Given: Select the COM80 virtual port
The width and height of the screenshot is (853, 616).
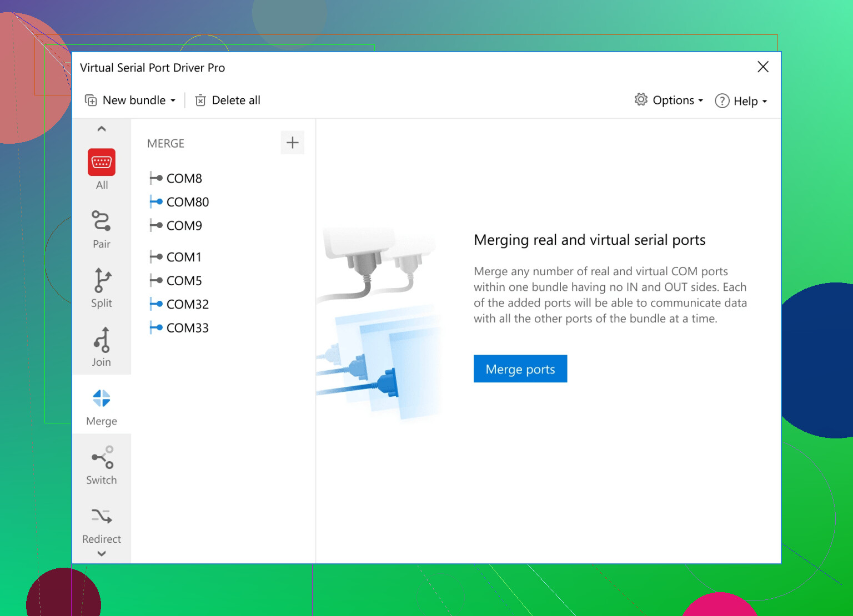Looking at the screenshot, I should pos(187,202).
